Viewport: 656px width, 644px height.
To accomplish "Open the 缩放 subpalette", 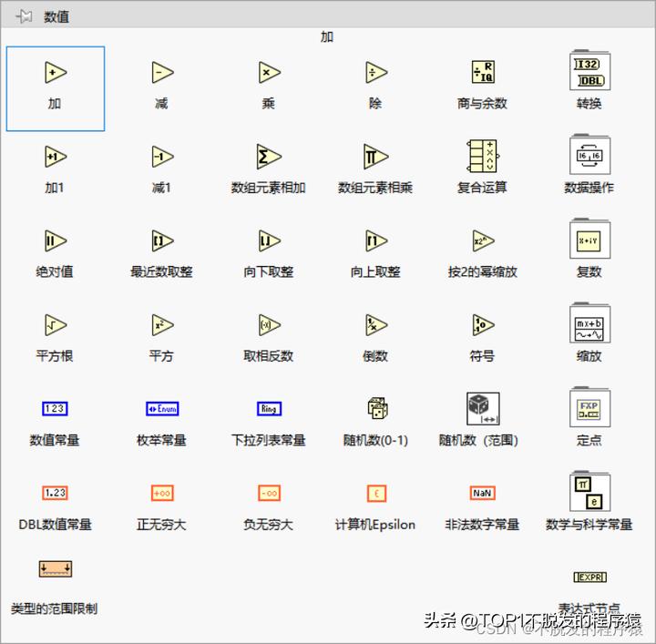I will tap(589, 322).
